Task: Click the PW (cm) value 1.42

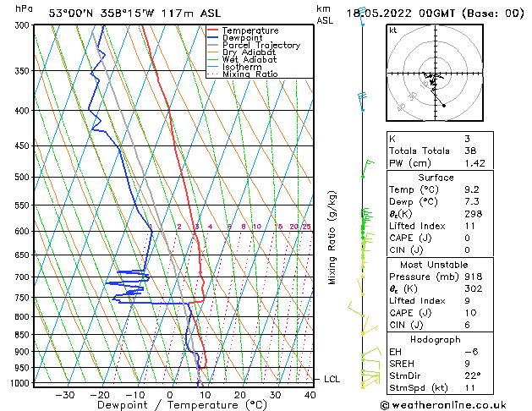Action: pyautogui.click(x=474, y=163)
